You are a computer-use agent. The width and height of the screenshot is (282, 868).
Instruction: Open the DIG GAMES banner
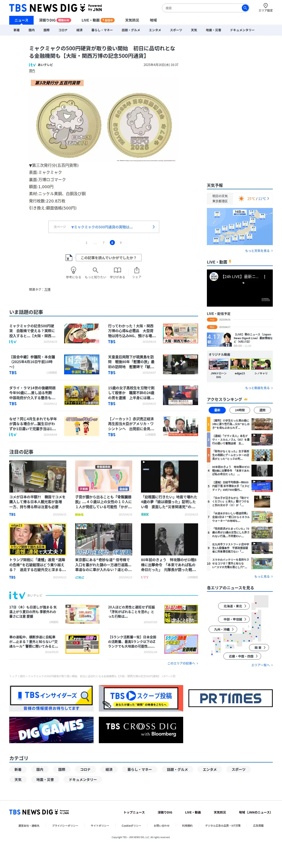point(51,730)
